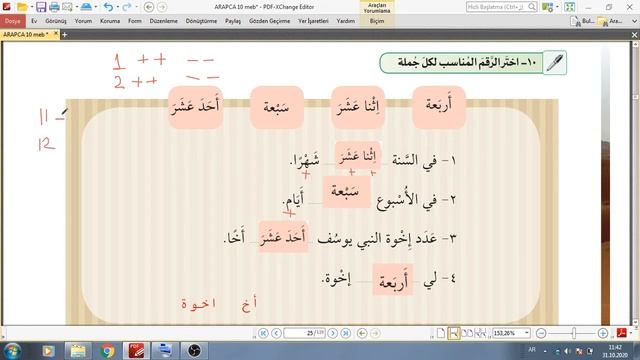
Task: Open the Yer İşaretleri ribbon tab
Action: 313,21
